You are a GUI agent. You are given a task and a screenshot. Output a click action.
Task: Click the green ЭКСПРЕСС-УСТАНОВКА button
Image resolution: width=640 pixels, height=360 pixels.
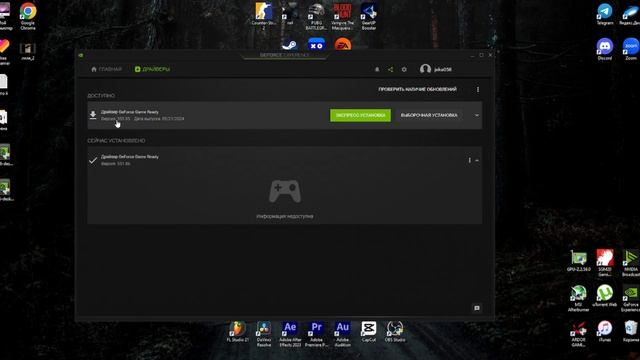pos(360,115)
